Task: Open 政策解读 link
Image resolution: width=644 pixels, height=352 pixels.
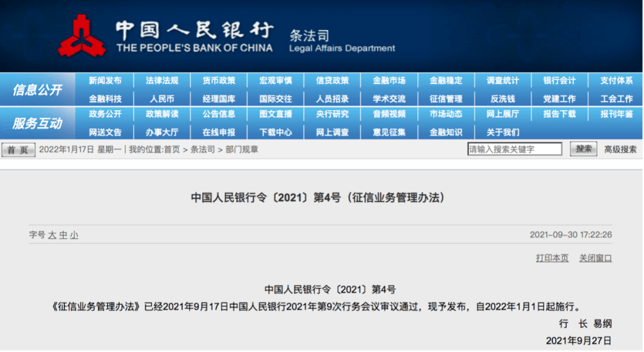Action: click(162, 114)
